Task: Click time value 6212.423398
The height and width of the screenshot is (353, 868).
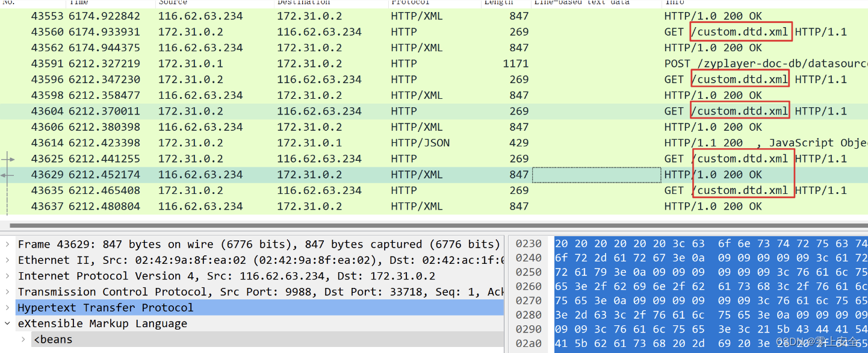Action: [x=104, y=143]
